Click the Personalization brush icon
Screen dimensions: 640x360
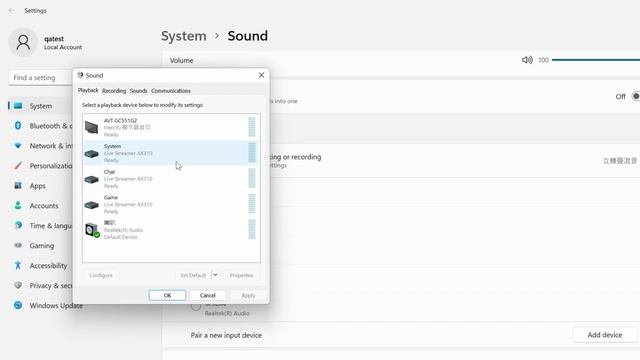pyautogui.click(x=18, y=166)
